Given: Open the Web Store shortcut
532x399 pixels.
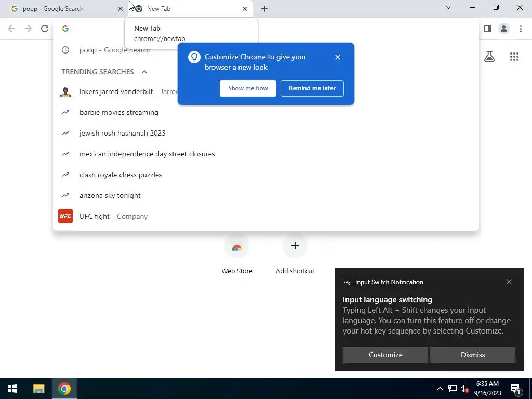Looking at the screenshot, I should pos(237,255).
